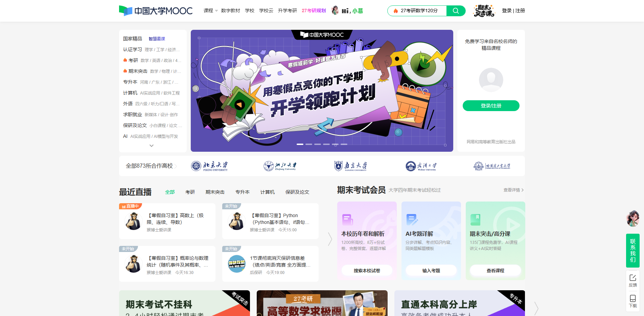This screenshot has height=316, width=644.
Task: Click the 搜索本校试卷 link
Action: click(367, 270)
